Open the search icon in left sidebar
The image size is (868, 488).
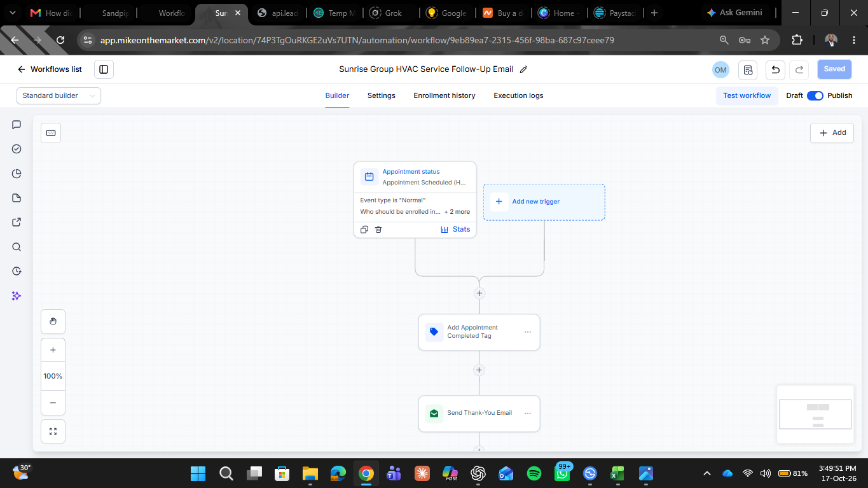coord(17,247)
